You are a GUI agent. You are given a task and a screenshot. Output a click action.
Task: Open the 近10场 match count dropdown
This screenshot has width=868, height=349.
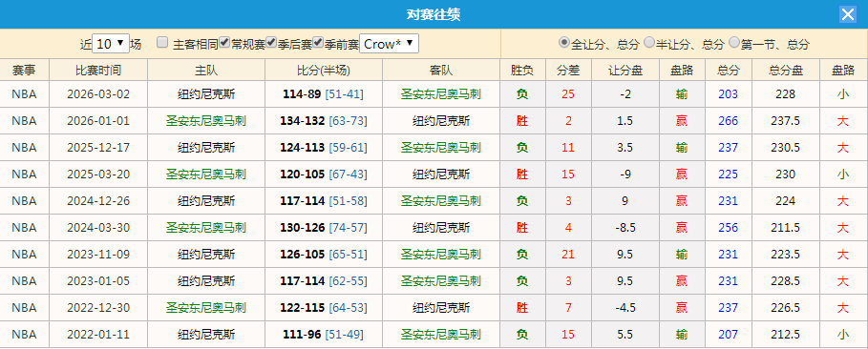pos(111,44)
